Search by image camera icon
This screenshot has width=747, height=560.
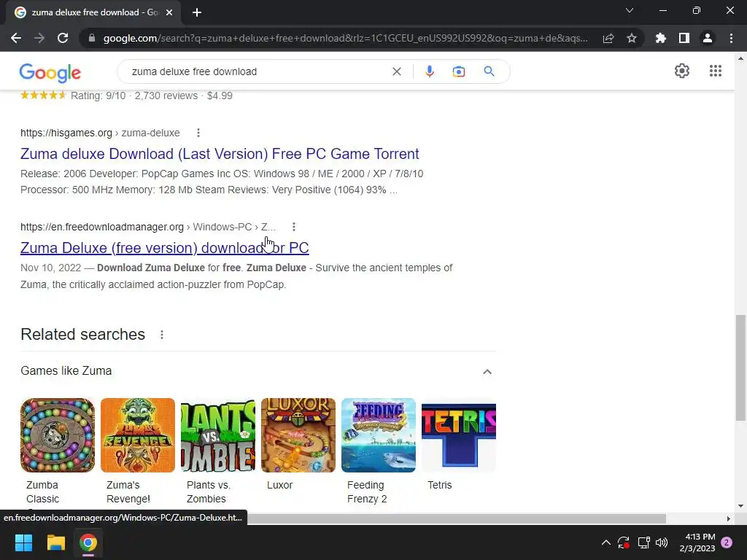pyautogui.click(x=459, y=71)
